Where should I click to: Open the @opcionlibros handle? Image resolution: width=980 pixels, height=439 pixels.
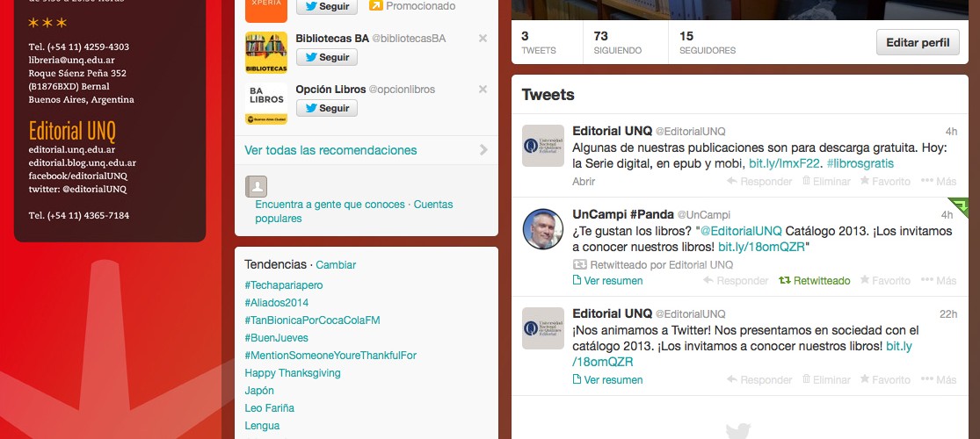402,90
